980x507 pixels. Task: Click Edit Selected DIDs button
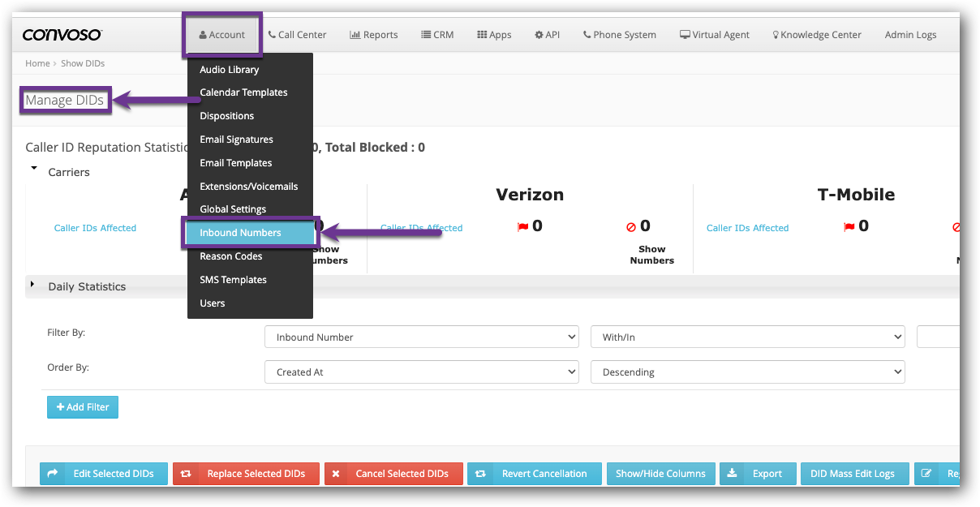tap(104, 474)
